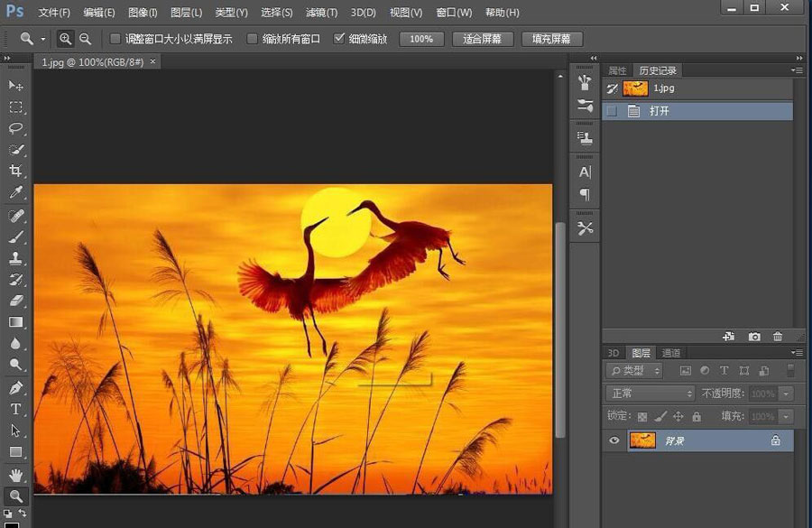Select the Clone Stamp tool
The width and height of the screenshot is (812, 528).
pyautogui.click(x=14, y=258)
